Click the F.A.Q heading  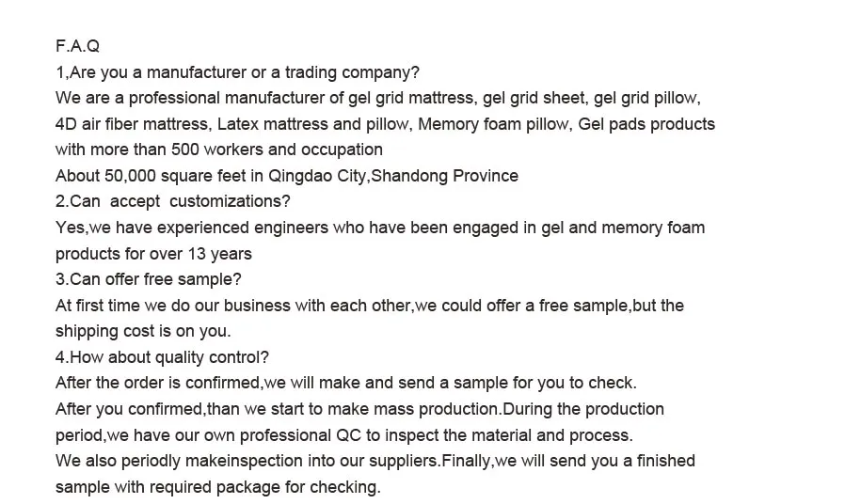[x=77, y=46]
